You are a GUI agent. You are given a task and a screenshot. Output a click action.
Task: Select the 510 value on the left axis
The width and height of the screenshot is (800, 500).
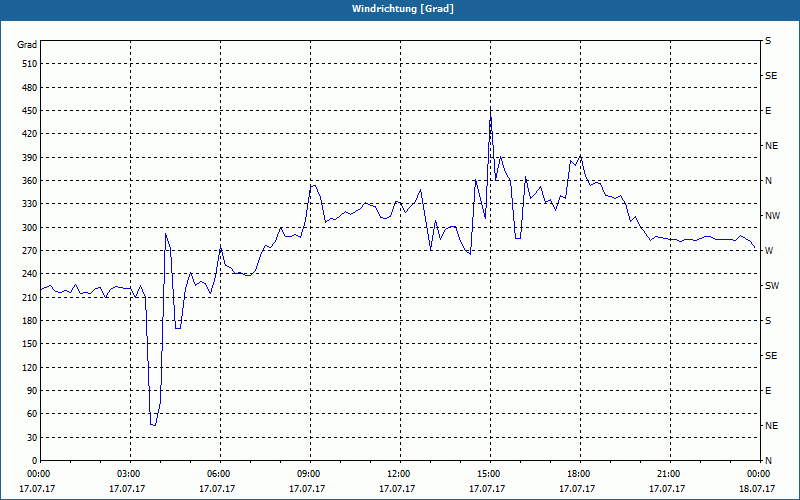tap(27, 64)
